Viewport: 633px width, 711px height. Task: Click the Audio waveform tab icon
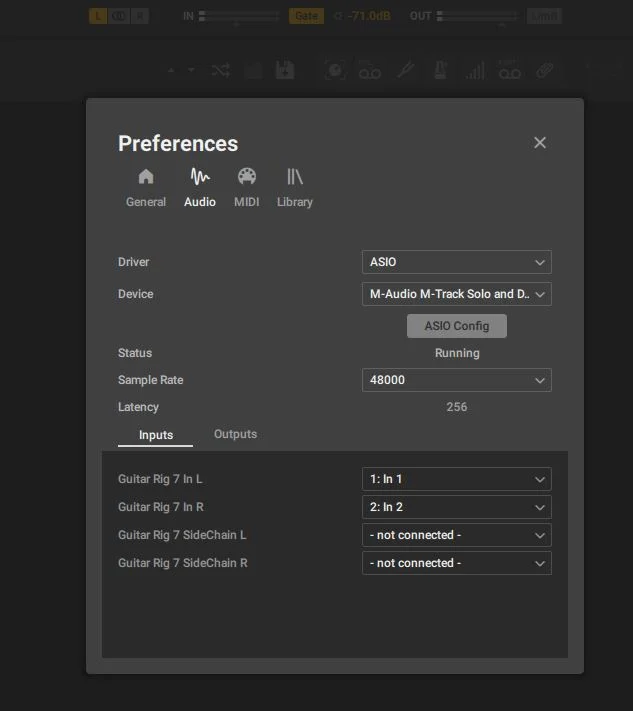(x=200, y=178)
